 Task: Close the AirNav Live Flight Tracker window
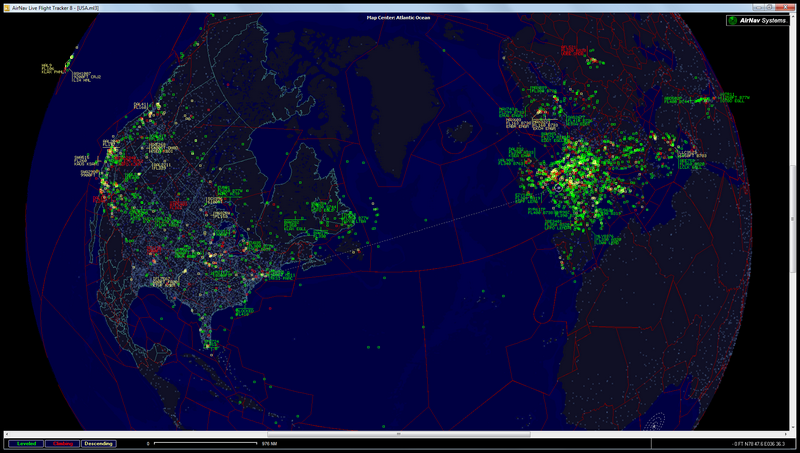(783, 5)
